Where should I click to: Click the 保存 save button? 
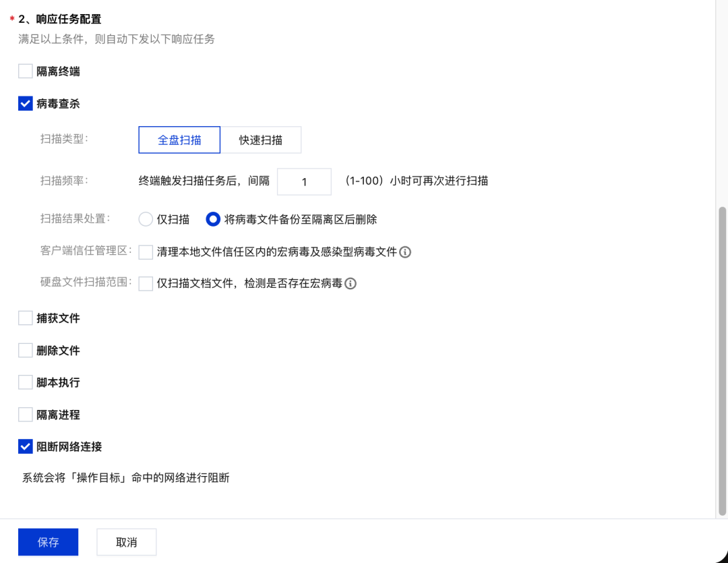[48, 541]
